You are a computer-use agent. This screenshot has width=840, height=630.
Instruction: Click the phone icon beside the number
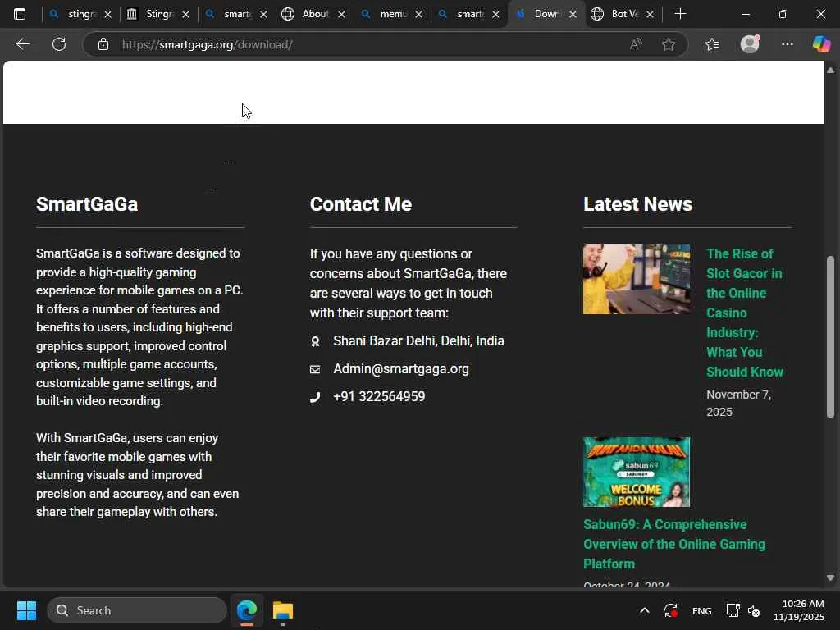[315, 397]
